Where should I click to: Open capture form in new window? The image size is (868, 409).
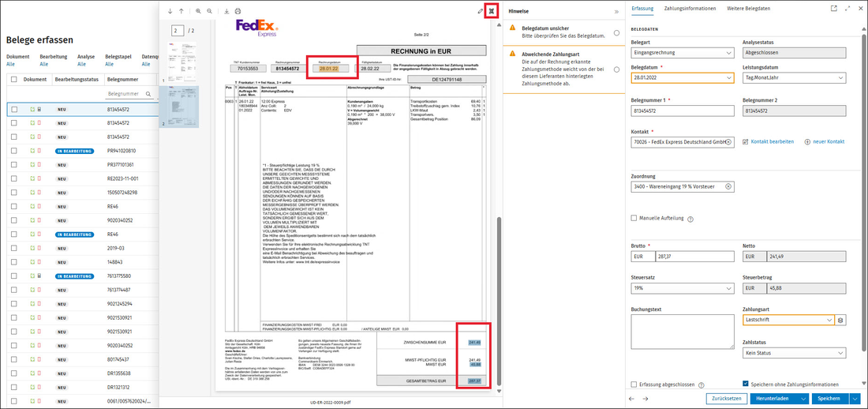coord(834,9)
